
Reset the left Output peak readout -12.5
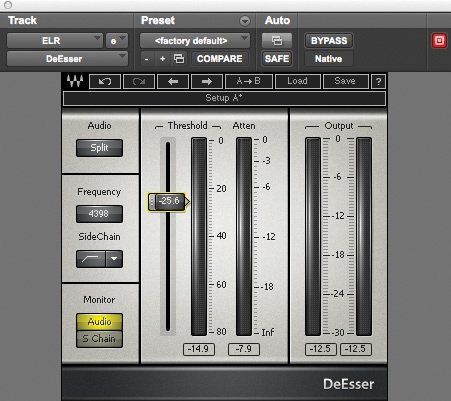point(320,349)
